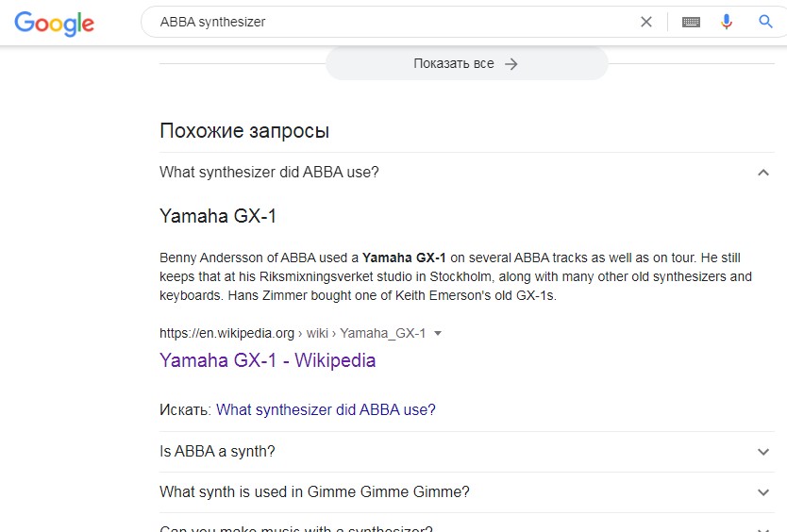Viewport: 787px width, 532px height.
Task: Click the expanded 'What synthesizer did ABBA use?' question
Action: coord(269,173)
